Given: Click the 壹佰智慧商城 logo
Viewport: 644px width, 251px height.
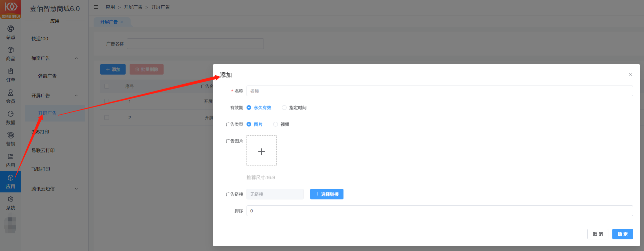Looking at the screenshot, I should pos(11,9).
